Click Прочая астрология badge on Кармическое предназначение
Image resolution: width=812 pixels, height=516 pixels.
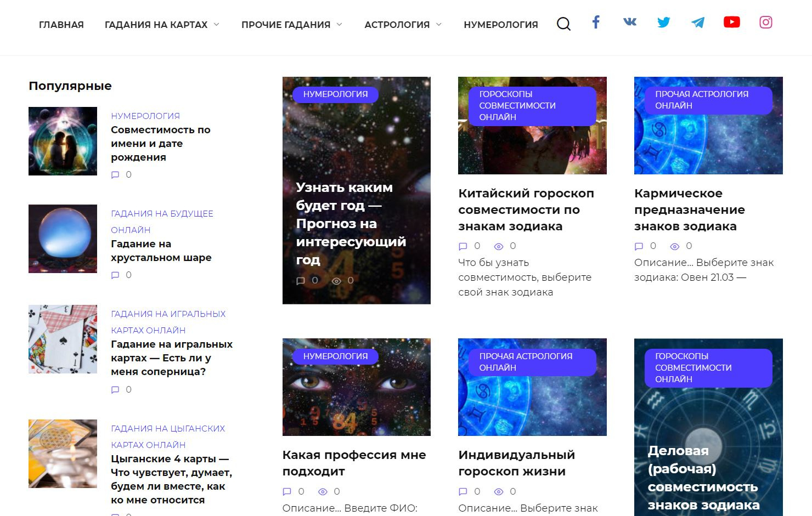point(708,100)
